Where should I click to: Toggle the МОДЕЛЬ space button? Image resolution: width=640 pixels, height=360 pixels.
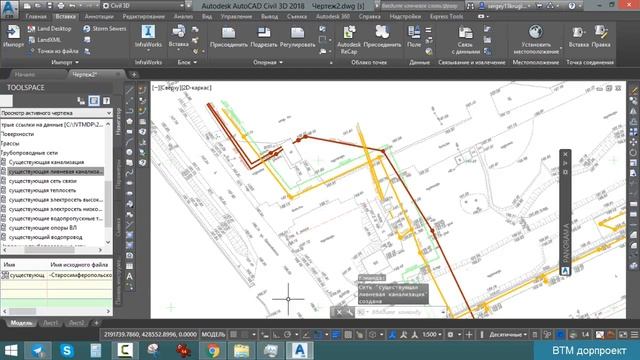pyautogui.click(x=213, y=335)
